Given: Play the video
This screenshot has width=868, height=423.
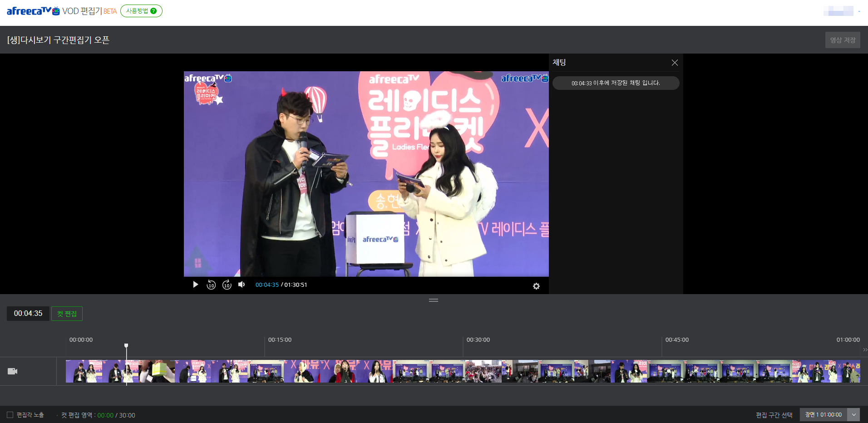Looking at the screenshot, I should (196, 285).
